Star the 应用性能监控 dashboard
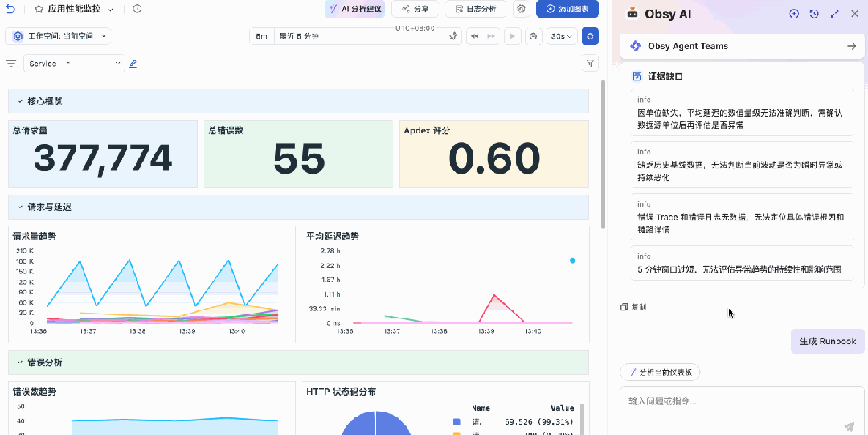 click(39, 9)
